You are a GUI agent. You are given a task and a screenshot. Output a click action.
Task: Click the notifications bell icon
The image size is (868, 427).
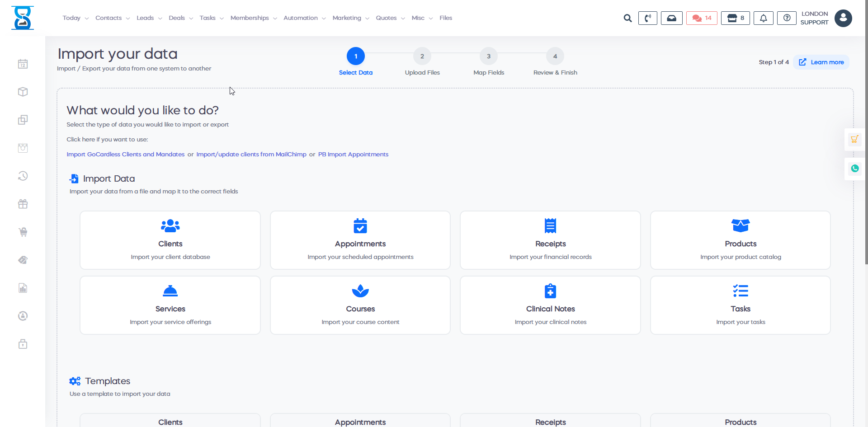point(763,18)
